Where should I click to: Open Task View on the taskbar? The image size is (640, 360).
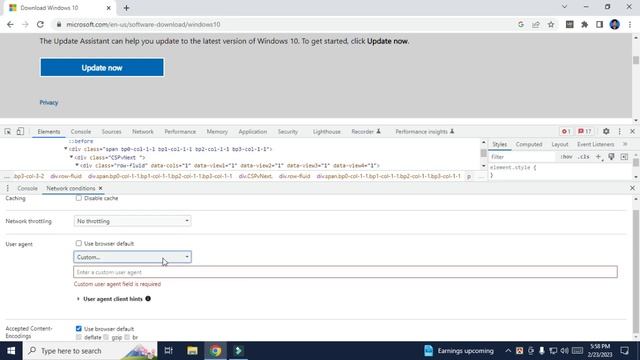(x=169, y=351)
